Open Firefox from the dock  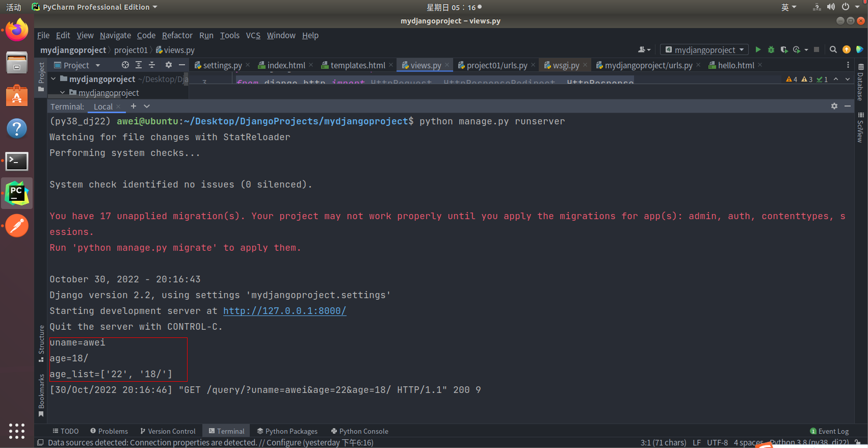(17, 31)
